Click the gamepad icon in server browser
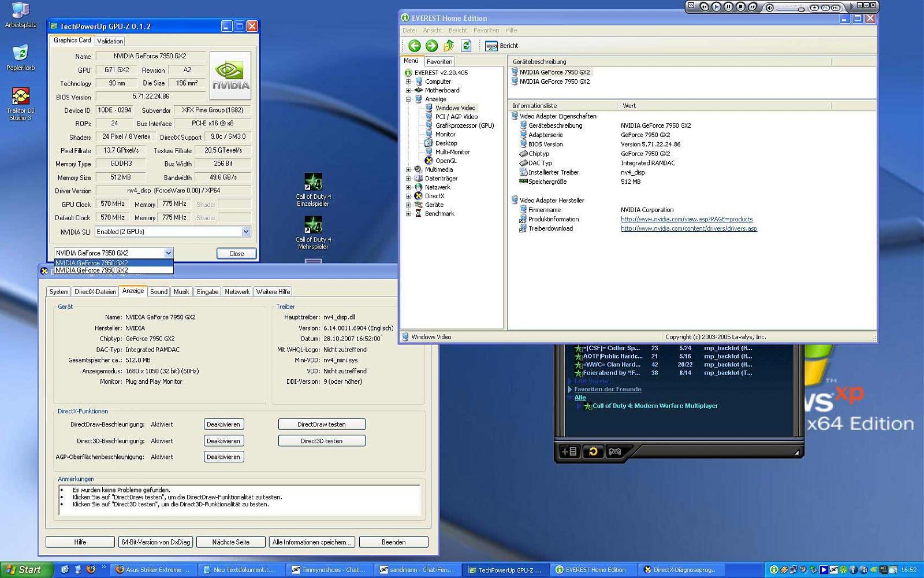This screenshot has width=924, height=578. (x=614, y=451)
